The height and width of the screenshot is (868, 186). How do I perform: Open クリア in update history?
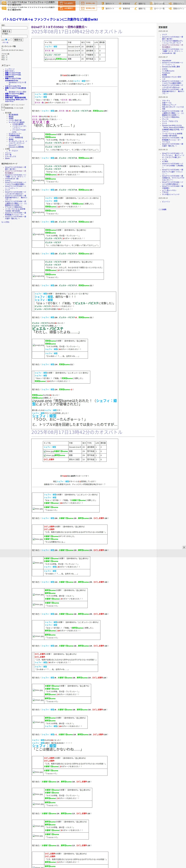click(164, 34)
